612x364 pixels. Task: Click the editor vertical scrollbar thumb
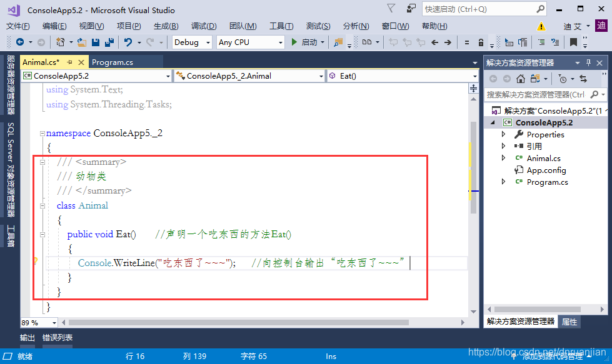(473, 167)
